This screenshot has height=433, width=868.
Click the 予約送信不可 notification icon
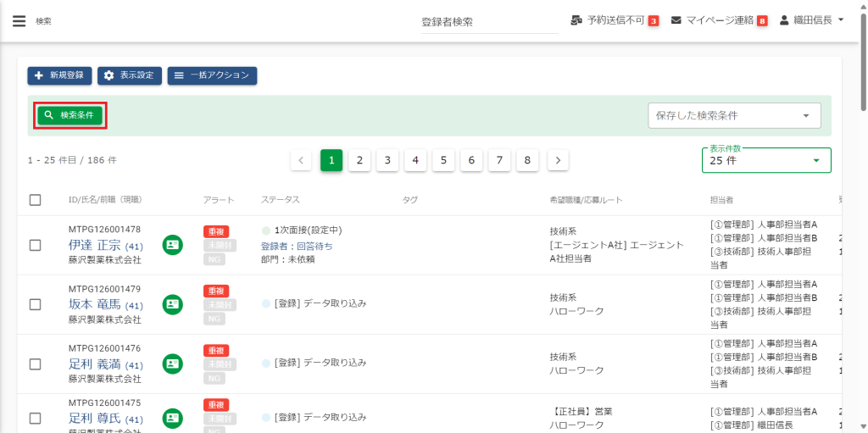[577, 20]
